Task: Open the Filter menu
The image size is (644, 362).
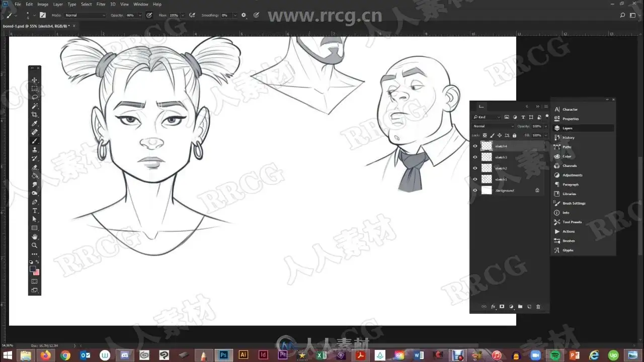Action: click(101, 4)
